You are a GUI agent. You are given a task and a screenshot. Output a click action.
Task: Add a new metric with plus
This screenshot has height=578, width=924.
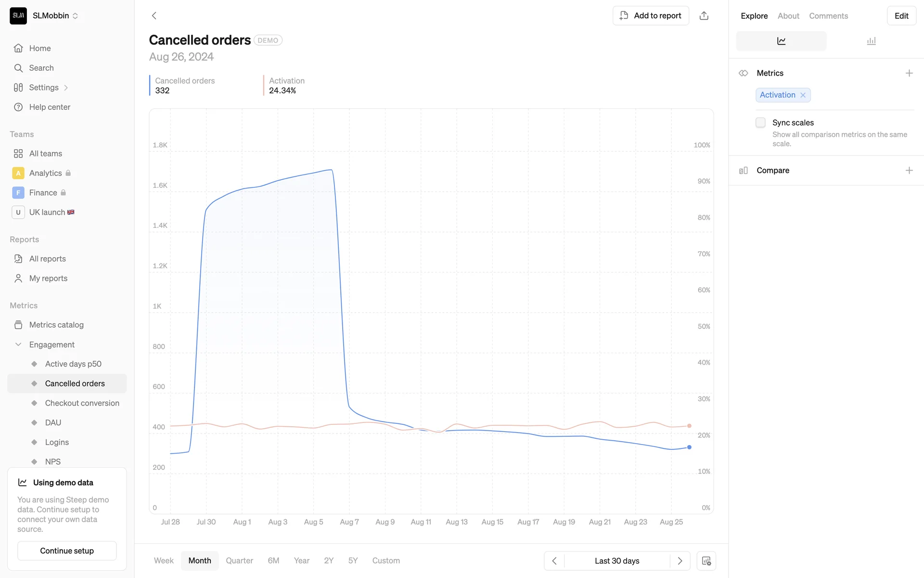click(x=909, y=73)
